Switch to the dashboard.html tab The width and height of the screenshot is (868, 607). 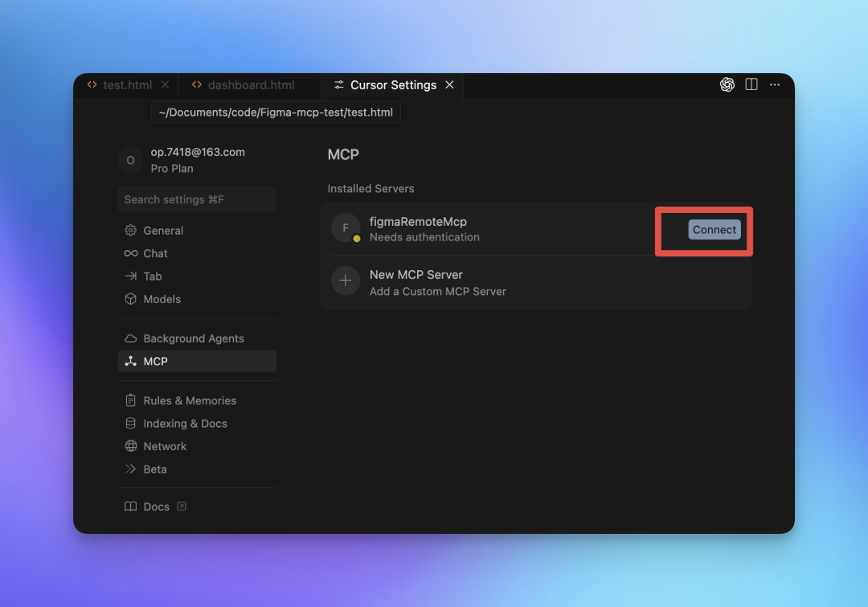[x=248, y=84]
